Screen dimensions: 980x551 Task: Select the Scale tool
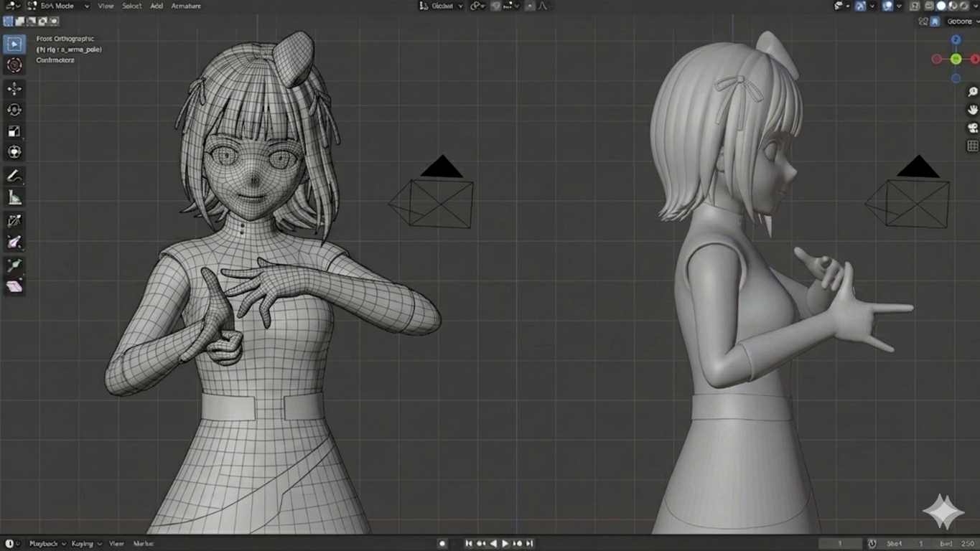14,131
